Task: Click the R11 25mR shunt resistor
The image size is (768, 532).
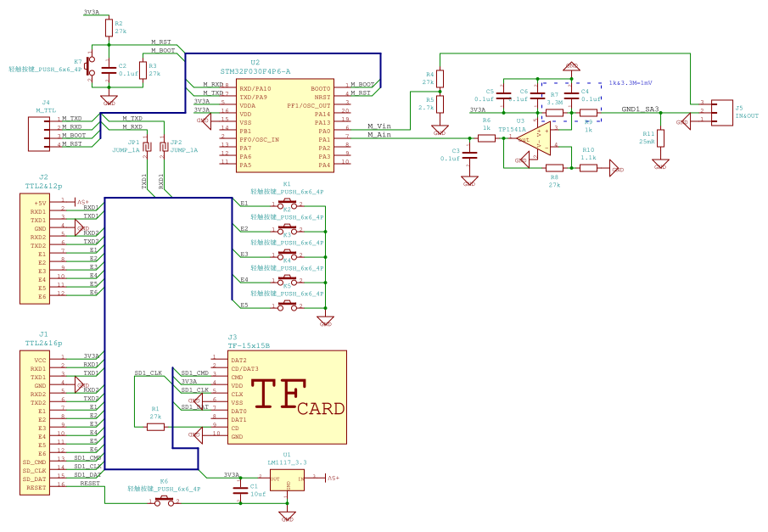Action: 660,138
